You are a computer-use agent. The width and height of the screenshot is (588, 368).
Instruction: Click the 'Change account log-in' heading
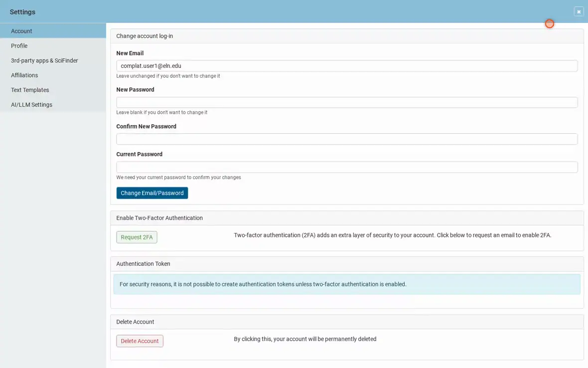coord(145,36)
